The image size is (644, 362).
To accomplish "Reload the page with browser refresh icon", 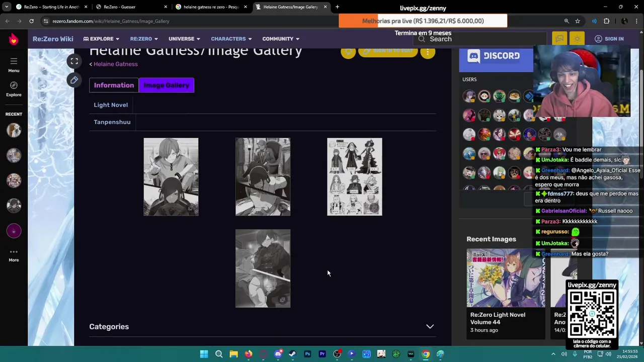I will tap(31, 21).
